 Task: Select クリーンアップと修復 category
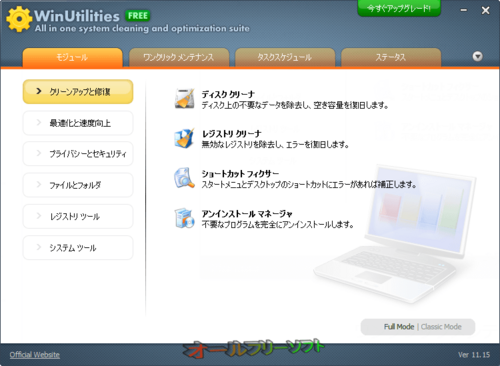point(78,91)
